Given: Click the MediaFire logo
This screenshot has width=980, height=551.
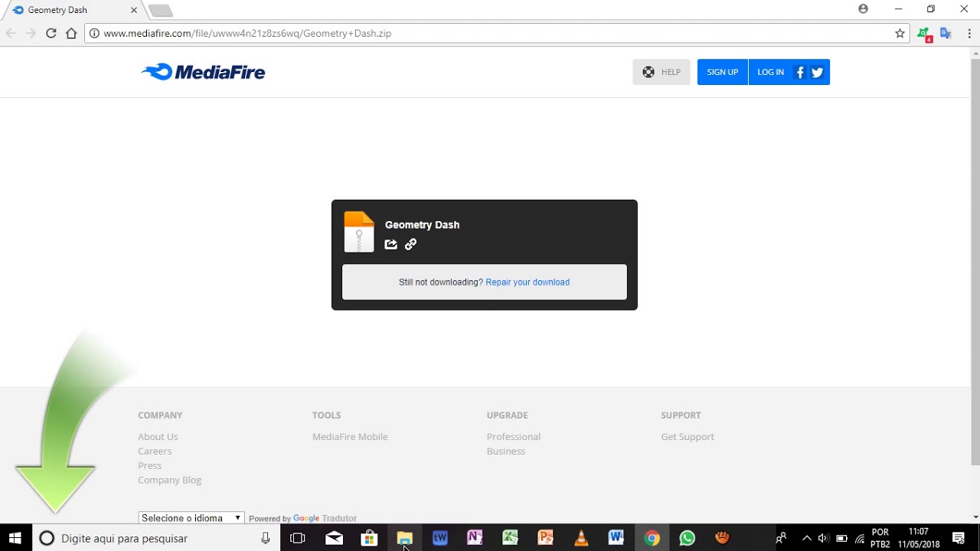Looking at the screenshot, I should coord(204,72).
